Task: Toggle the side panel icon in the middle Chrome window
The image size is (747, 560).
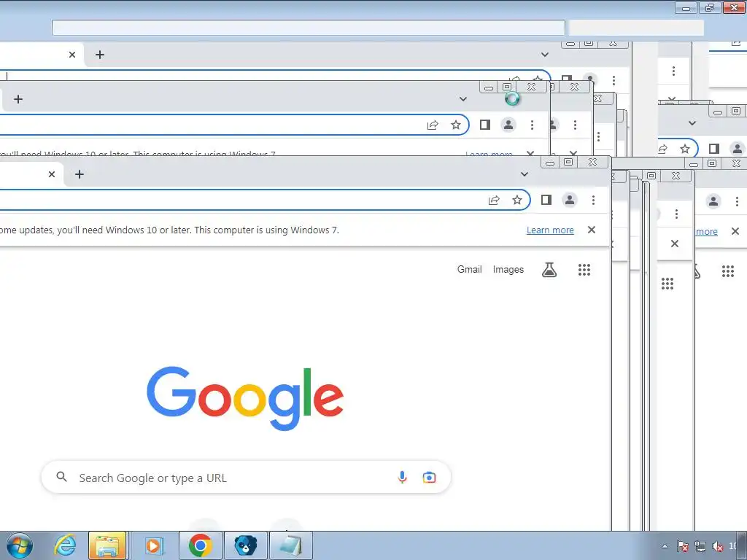Action: click(x=485, y=125)
